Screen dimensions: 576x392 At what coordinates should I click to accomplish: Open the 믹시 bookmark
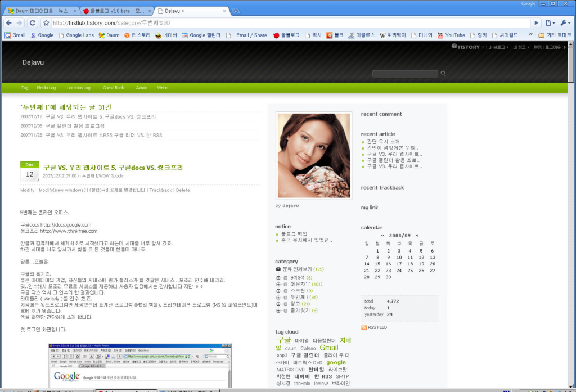(x=313, y=35)
